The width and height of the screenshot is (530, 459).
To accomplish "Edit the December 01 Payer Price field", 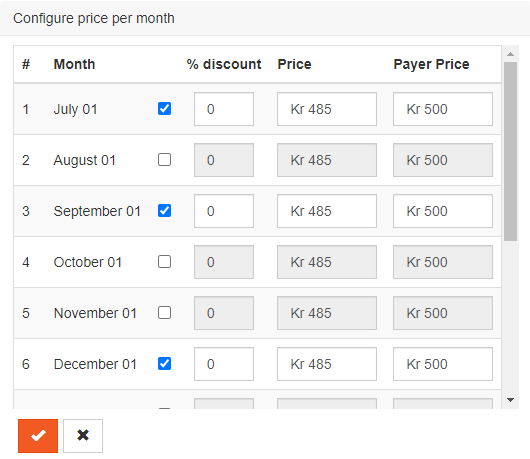I will [443, 364].
